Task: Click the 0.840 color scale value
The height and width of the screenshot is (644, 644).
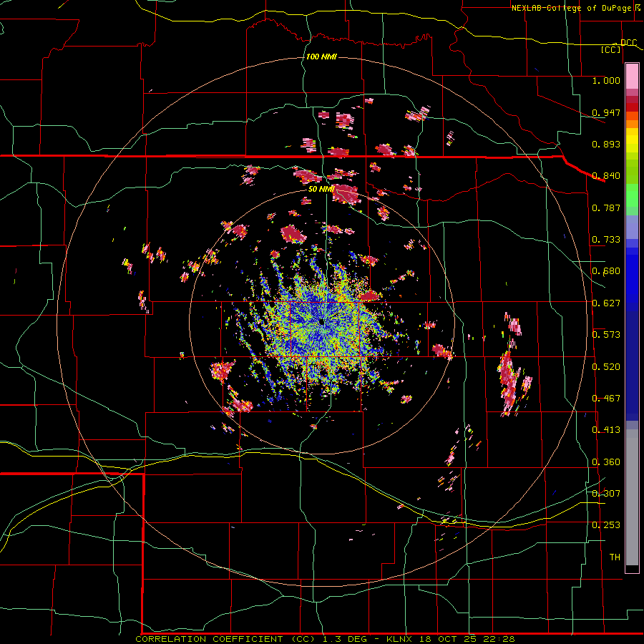Action: point(606,176)
